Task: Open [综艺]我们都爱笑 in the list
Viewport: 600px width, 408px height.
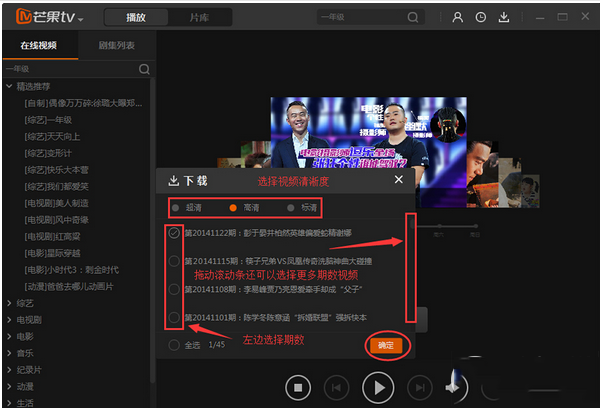Action: 56,187
